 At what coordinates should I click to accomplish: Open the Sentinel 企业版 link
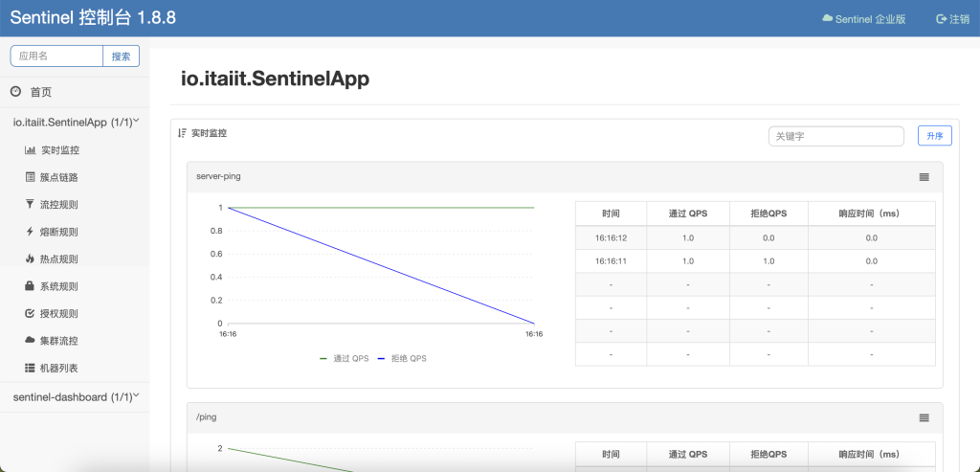864,19
